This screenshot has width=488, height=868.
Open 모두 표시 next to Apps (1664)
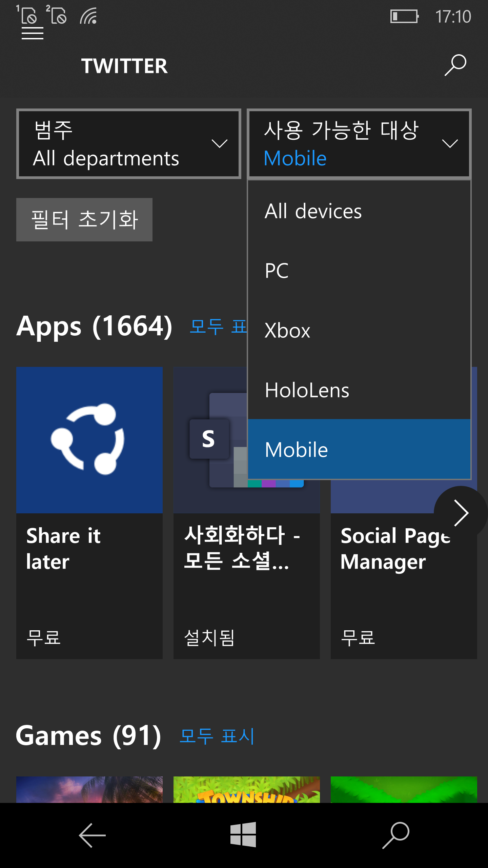pyautogui.click(x=218, y=327)
